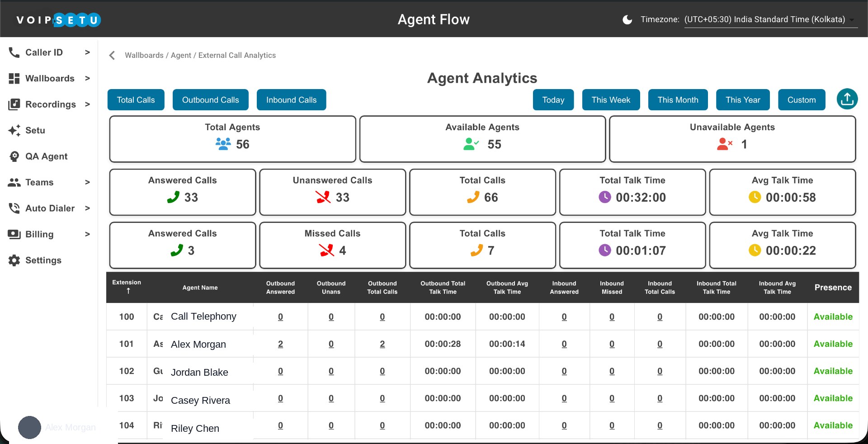The image size is (868, 444).
Task: Click the Teams people icon
Action: tap(14, 182)
